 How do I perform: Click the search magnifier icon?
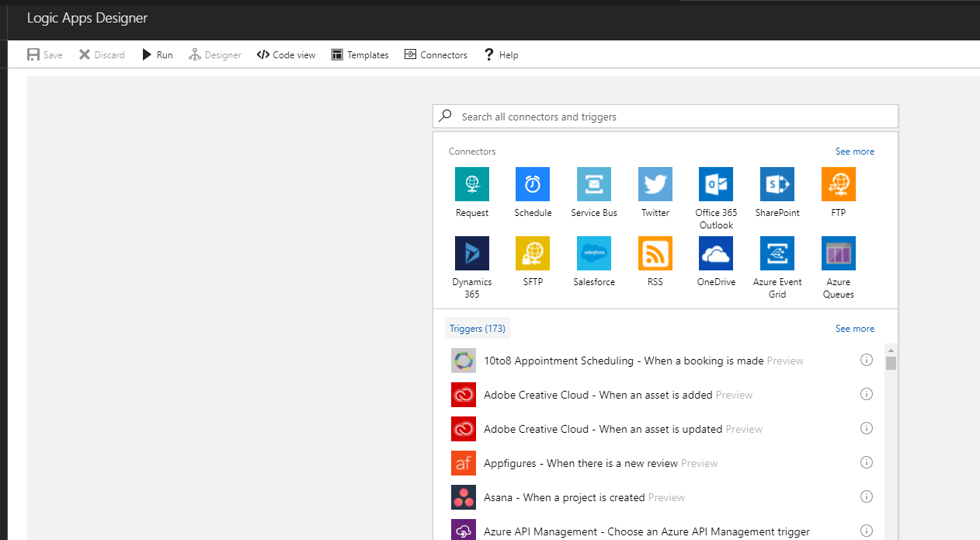(445, 116)
